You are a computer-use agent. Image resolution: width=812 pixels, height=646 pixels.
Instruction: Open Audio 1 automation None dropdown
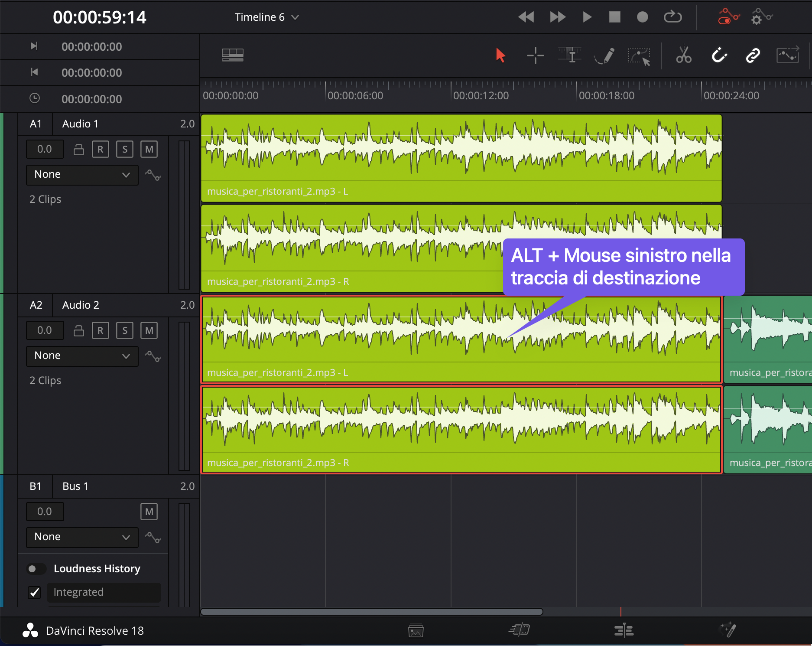coord(82,175)
